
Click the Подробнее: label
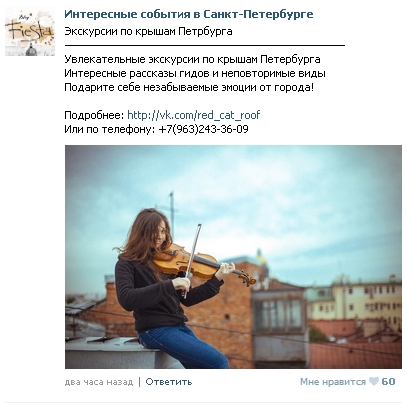tap(94, 115)
